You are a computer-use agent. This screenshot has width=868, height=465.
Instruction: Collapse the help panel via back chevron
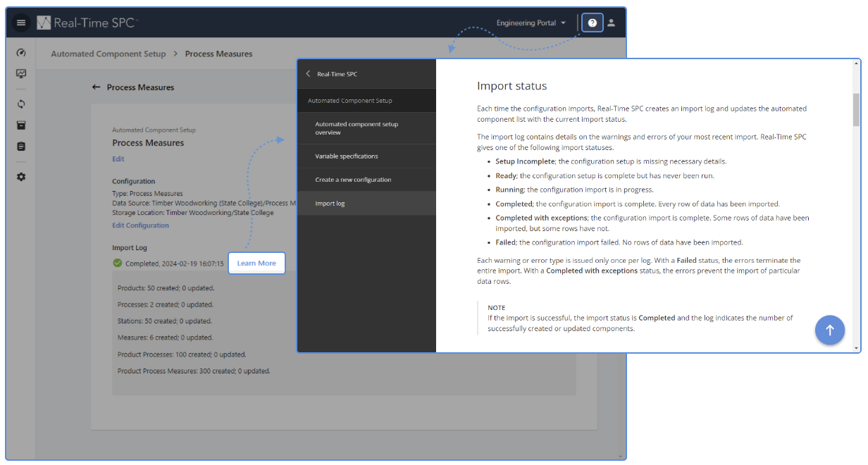click(x=308, y=73)
